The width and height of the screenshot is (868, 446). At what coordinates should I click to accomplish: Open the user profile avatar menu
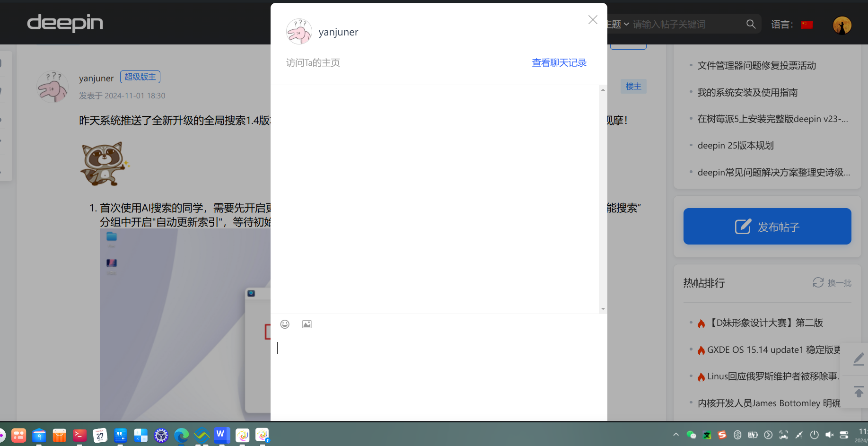[x=842, y=25]
